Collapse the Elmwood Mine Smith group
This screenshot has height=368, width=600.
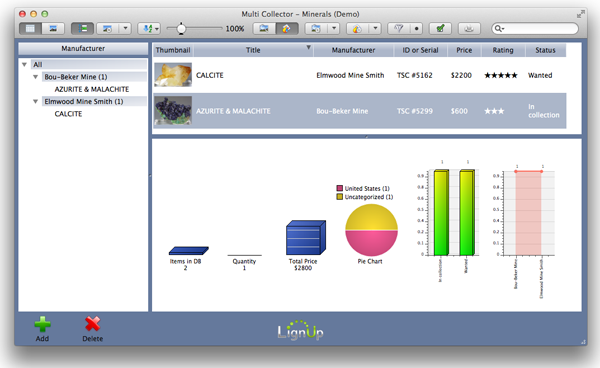coord(36,101)
